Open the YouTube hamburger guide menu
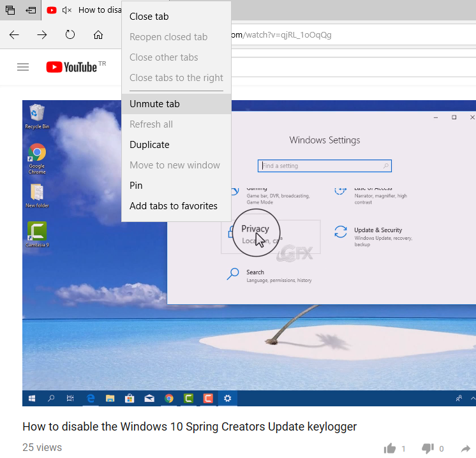 pyautogui.click(x=23, y=67)
